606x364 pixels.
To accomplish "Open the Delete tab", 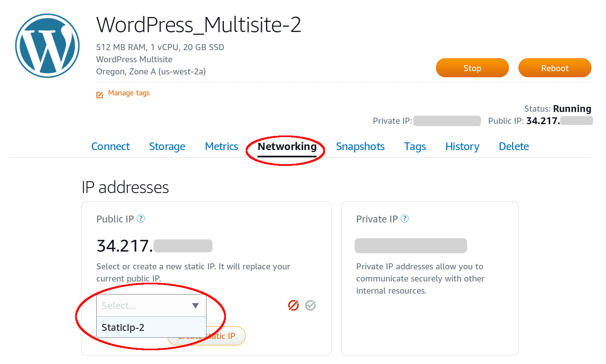I will (514, 146).
